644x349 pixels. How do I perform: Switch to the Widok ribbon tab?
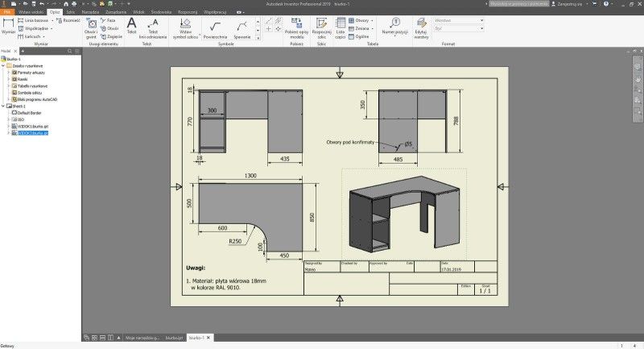pyautogui.click(x=138, y=12)
